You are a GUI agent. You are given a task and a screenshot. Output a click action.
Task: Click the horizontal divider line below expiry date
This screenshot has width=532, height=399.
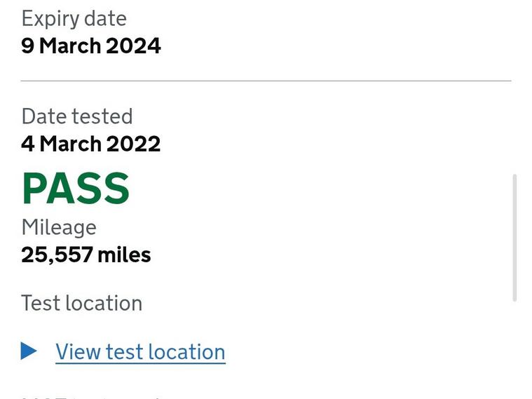click(x=266, y=81)
